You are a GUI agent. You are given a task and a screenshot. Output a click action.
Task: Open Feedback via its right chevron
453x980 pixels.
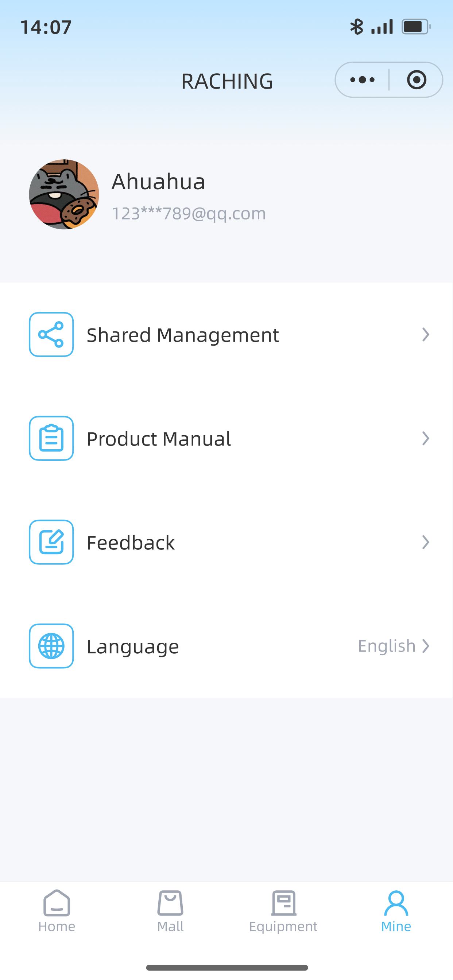[x=426, y=542]
